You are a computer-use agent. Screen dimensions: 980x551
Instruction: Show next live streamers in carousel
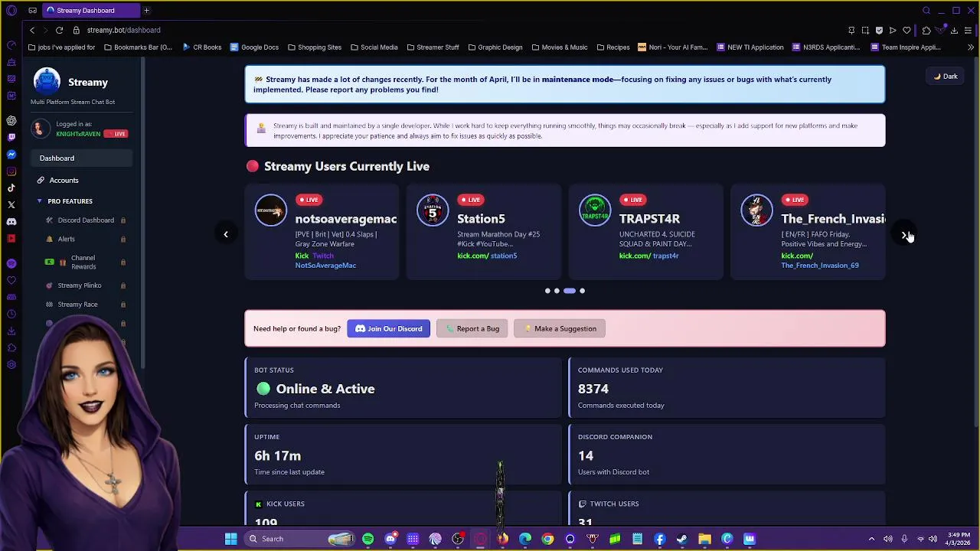click(904, 234)
